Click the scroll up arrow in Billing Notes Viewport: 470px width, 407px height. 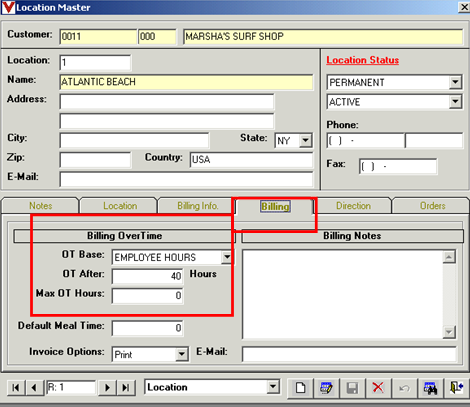[449, 257]
